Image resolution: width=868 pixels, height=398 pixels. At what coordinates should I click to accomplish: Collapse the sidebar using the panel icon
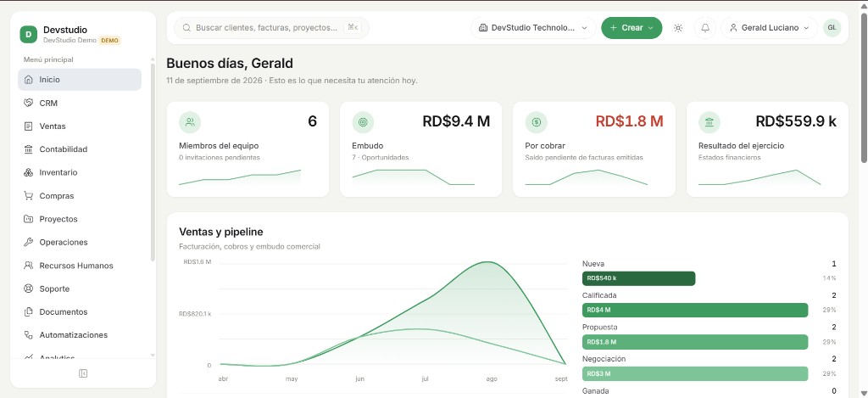pos(83,373)
